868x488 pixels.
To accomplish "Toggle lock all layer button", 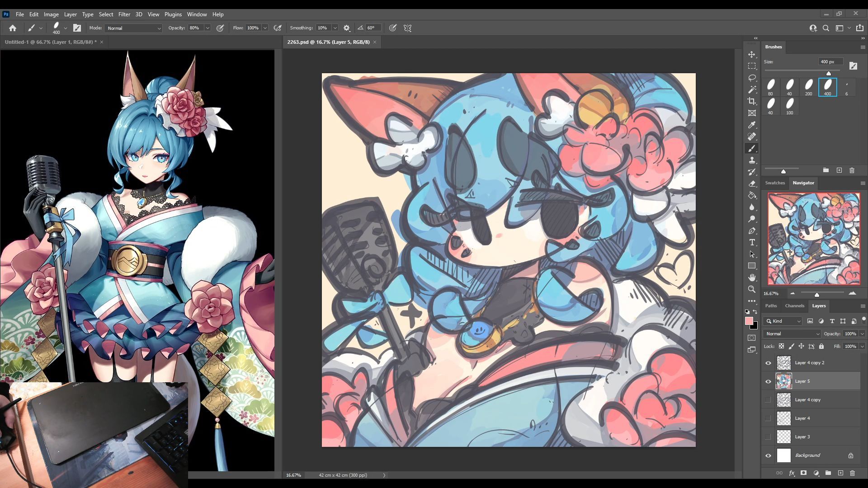I will [821, 347].
